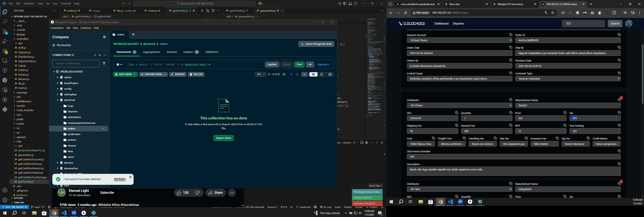Viewport: 644px width, 217px height.
Task: Open the Validation tab
Action: coord(212,52)
